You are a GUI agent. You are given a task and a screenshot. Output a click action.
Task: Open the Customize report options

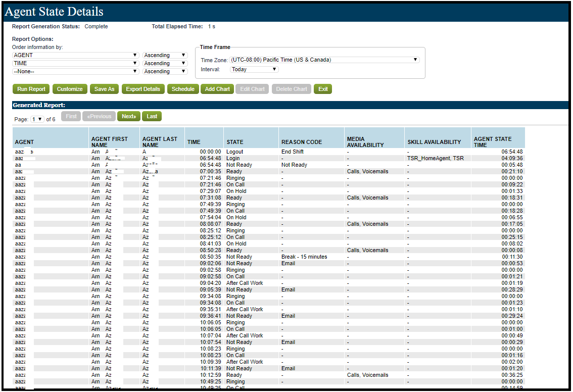pos(70,89)
